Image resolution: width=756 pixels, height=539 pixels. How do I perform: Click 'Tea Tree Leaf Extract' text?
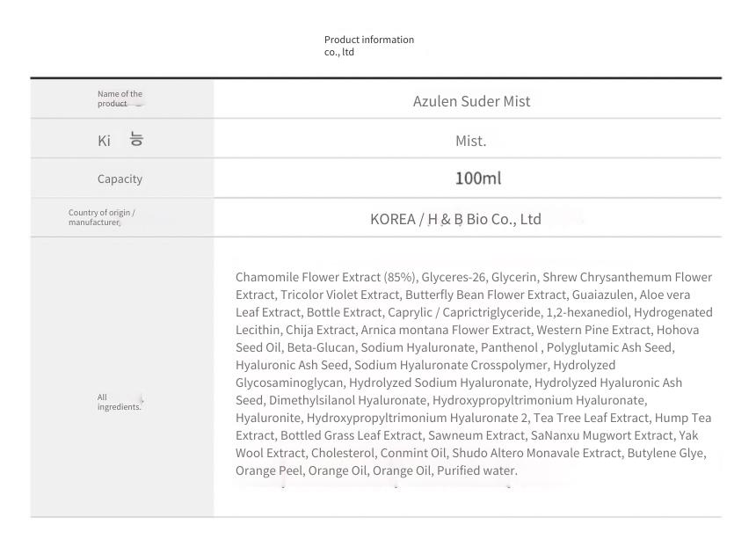591,418
